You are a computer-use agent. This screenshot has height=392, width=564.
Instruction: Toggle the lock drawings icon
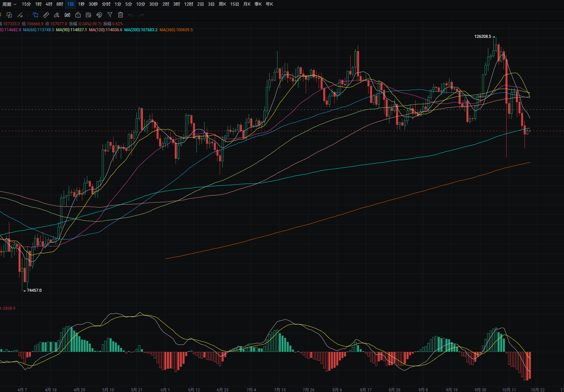(78, 15)
